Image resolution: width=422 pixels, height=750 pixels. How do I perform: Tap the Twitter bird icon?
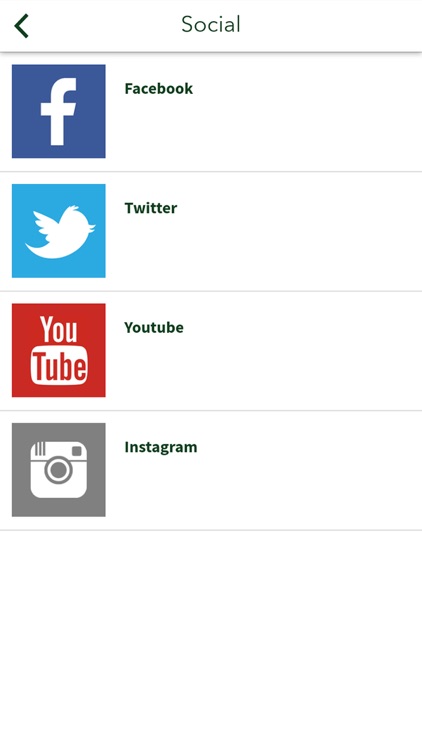(59, 231)
